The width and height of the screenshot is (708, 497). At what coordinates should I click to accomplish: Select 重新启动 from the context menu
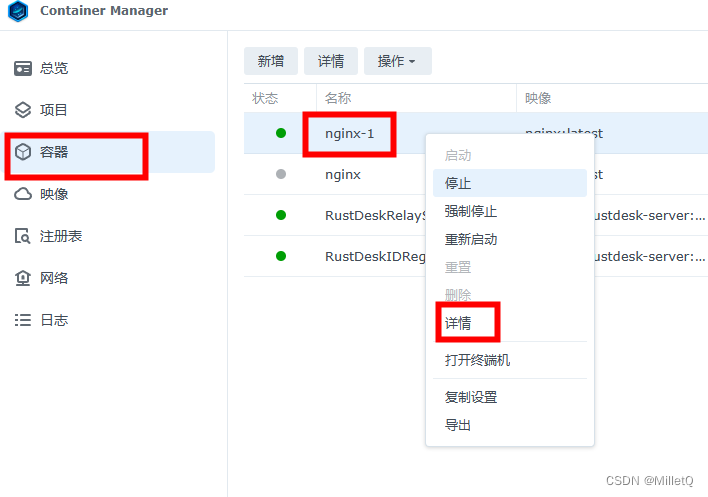point(510,239)
